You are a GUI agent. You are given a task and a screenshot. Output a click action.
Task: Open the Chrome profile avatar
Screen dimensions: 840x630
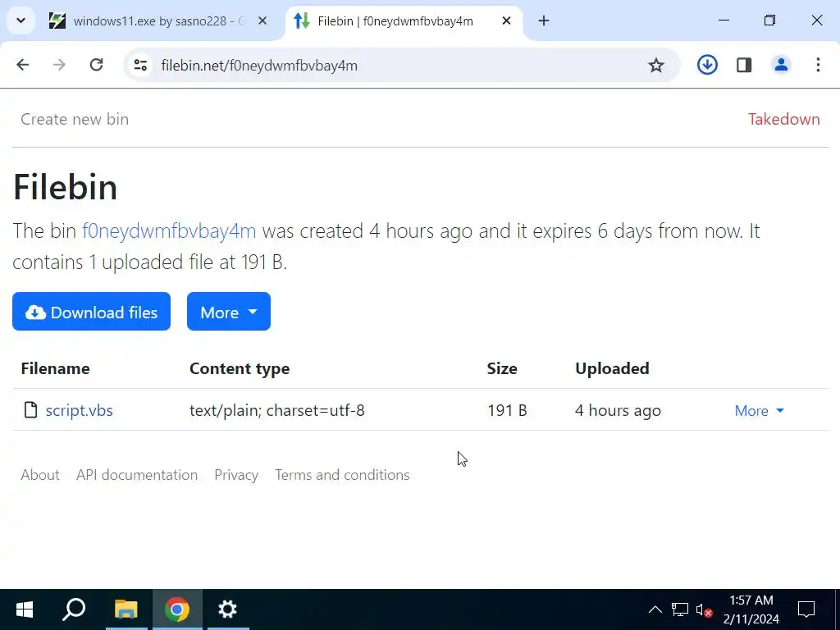click(781, 66)
